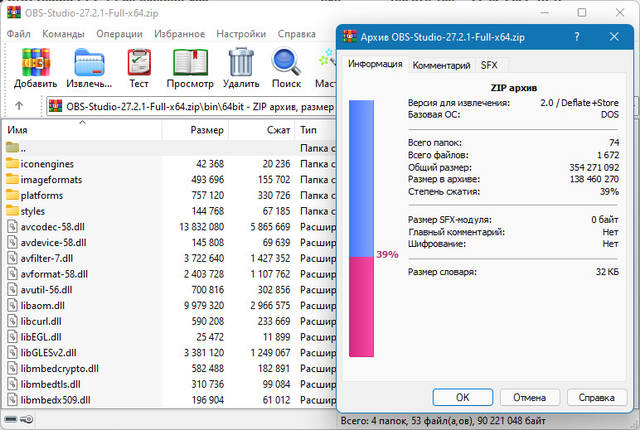Switch to the Информация tab
This screenshot has height=430, width=640.
tap(375, 64)
